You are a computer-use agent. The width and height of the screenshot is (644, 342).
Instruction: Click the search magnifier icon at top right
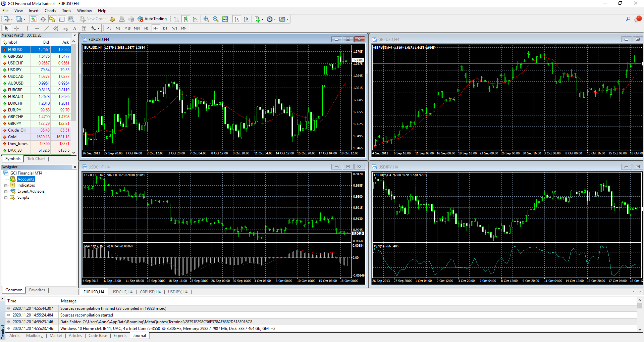(x=628, y=19)
